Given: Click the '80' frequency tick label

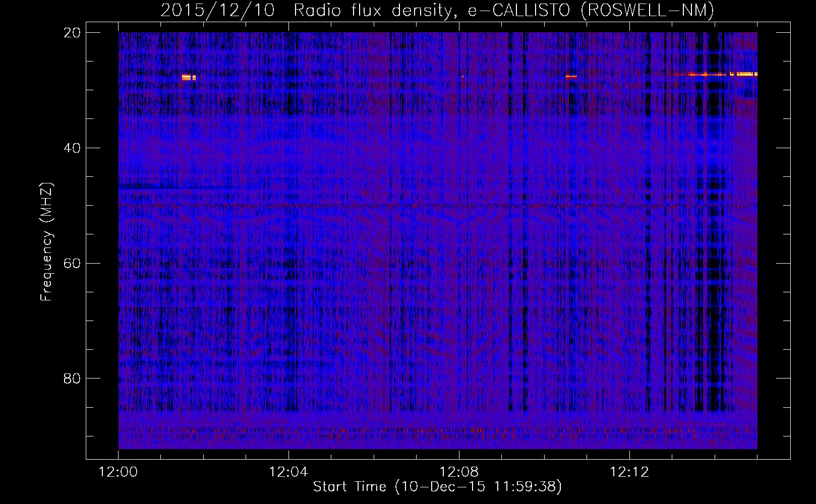Looking at the screenshot, I should (72, 379).
